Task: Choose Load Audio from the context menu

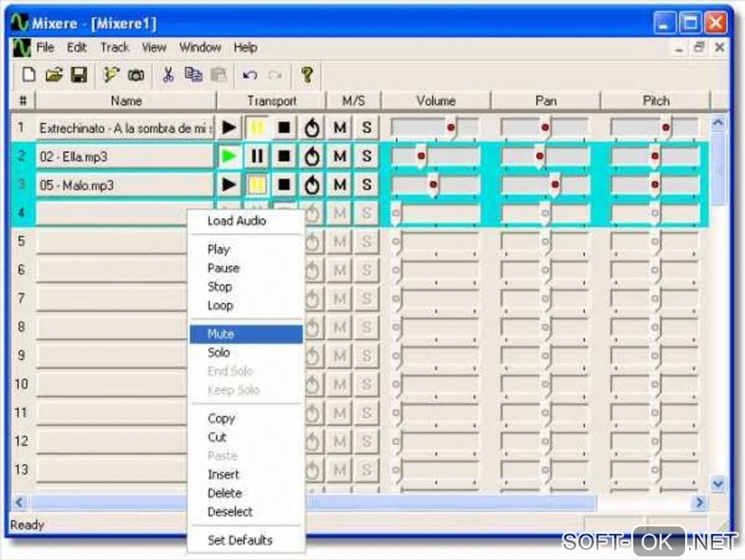Action: [x=246, y=221]
